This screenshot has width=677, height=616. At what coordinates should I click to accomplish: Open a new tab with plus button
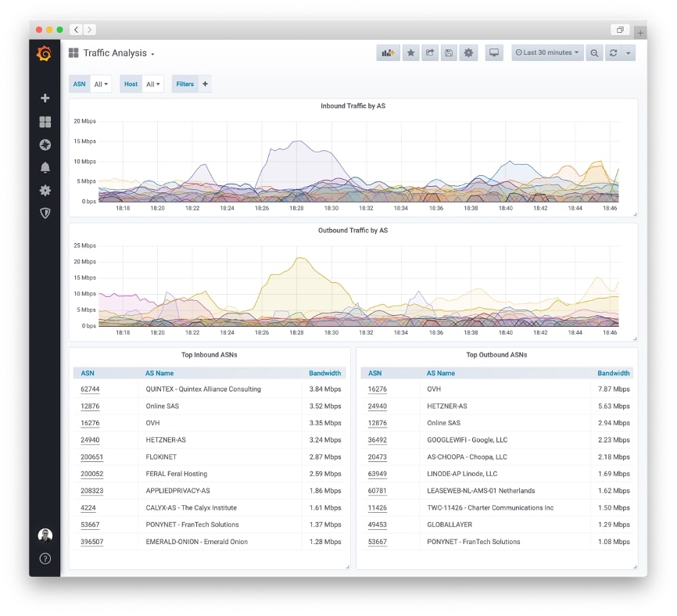(640, 32)
